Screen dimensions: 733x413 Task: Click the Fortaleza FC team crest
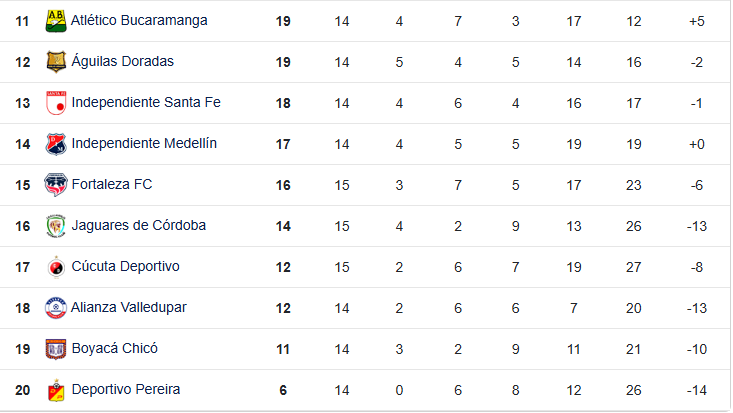point(56,185)
